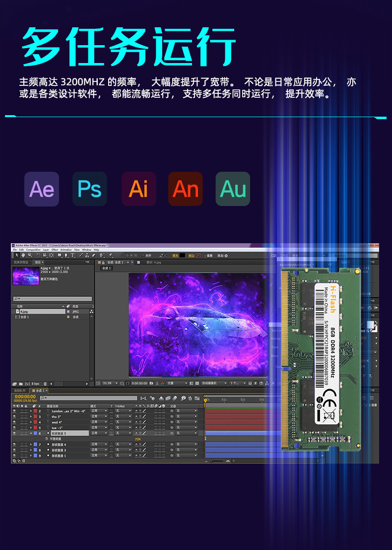Hide the 'thu 3°' layer eye
Screen dimensions: 392x550
[14, 416]
